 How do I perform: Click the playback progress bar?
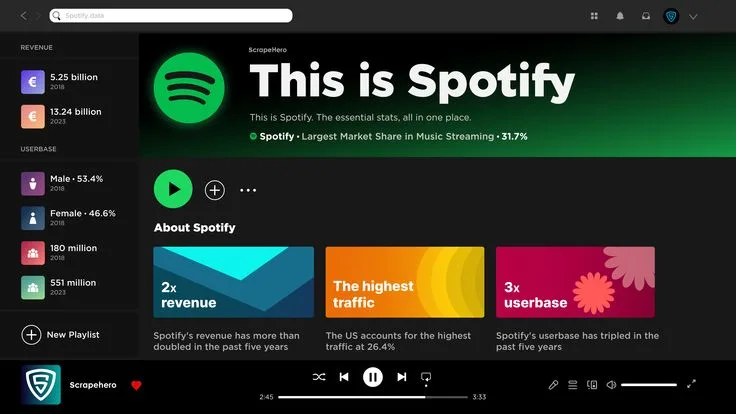(373, 397)
